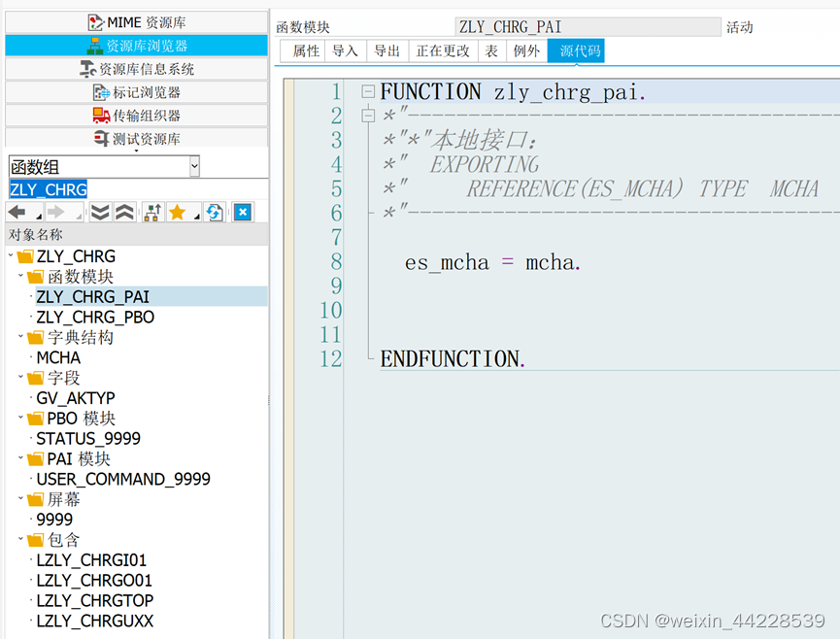Select ZLY_CHRG_PAI function module in tree
Viewport: 840px width, 639px height.
coord(92,297)
